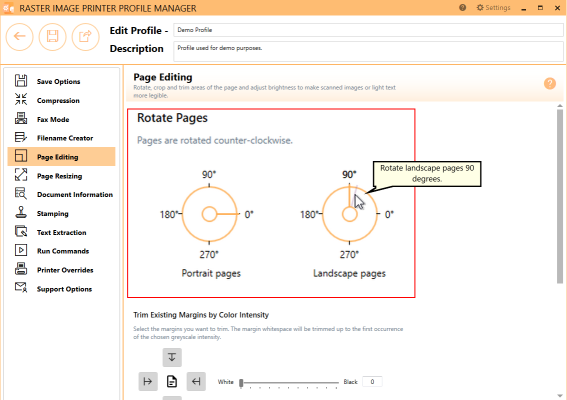Click the Page Resizing arrows icon
The width and height of the screenshot is (567, 400).
click(21, 175)
